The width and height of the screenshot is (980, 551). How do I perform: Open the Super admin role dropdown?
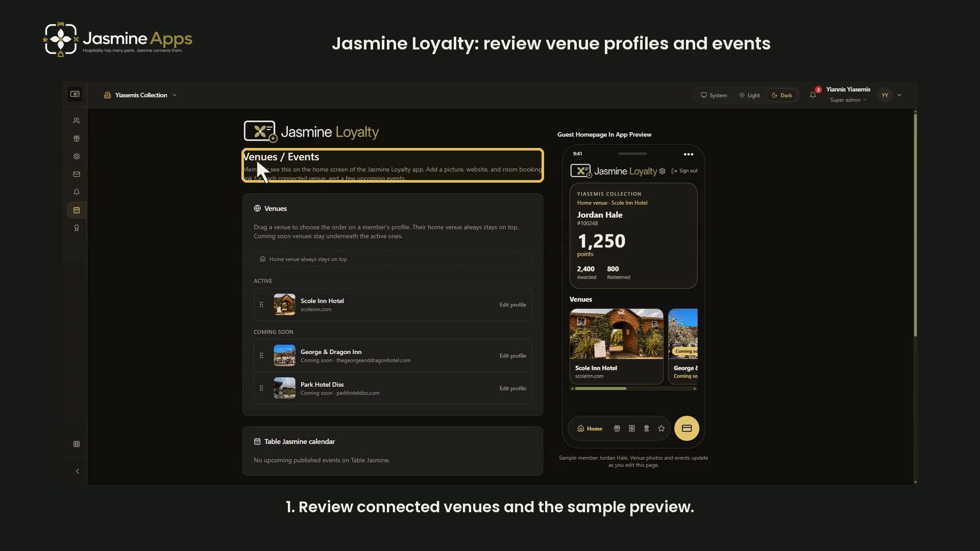point(848,100)
